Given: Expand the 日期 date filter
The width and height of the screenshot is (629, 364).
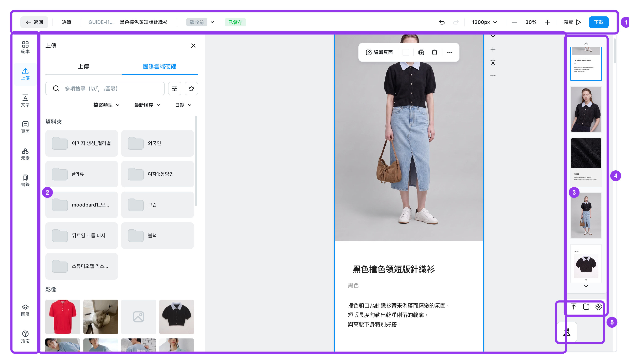Looking at the screenshot, I should coord(183,105).
